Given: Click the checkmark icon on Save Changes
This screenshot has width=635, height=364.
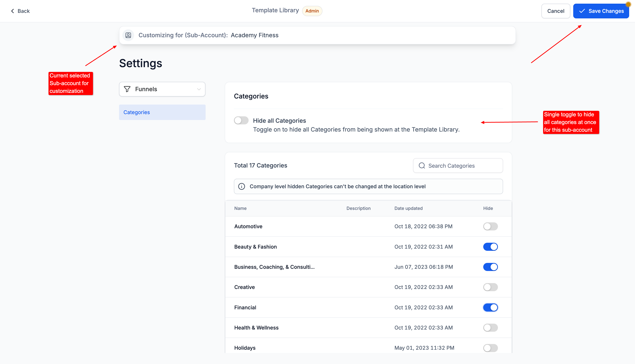Looking at the screenshot, I should [x=582, y=11].
